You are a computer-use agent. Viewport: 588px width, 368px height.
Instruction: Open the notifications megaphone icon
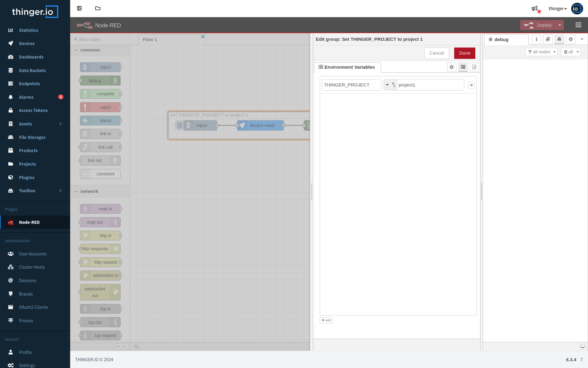[535, 9]
